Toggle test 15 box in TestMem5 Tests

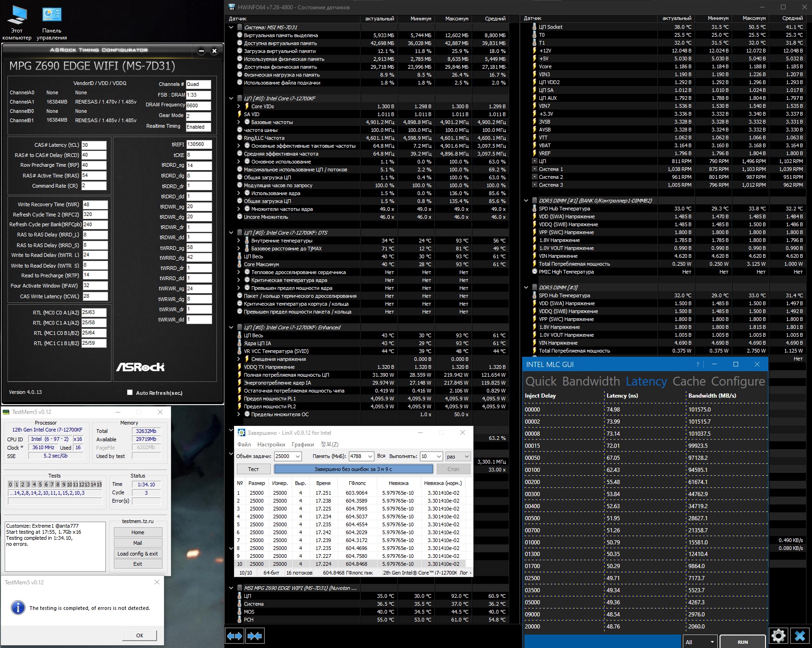(x=99, y=484)
